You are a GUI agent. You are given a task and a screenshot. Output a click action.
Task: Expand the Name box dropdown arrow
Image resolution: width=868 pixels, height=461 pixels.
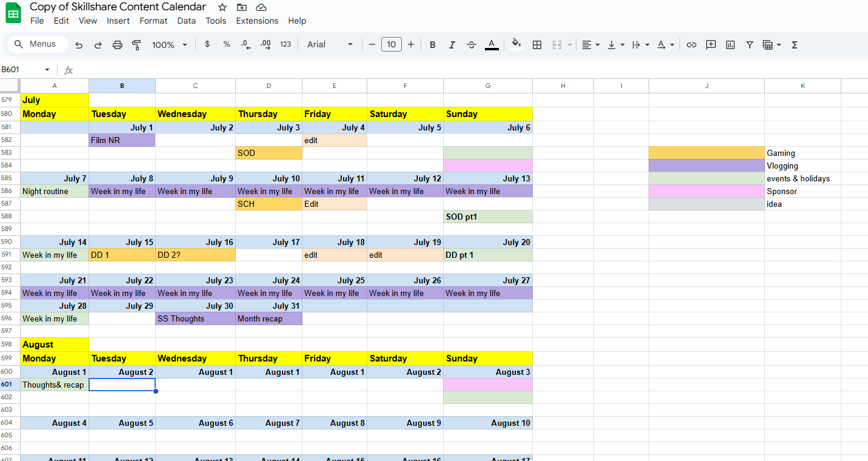47,70
